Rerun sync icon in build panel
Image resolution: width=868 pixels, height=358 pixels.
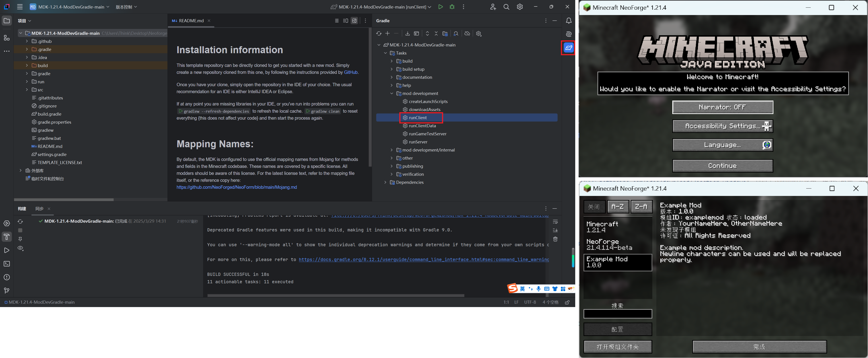click(20, 221)
